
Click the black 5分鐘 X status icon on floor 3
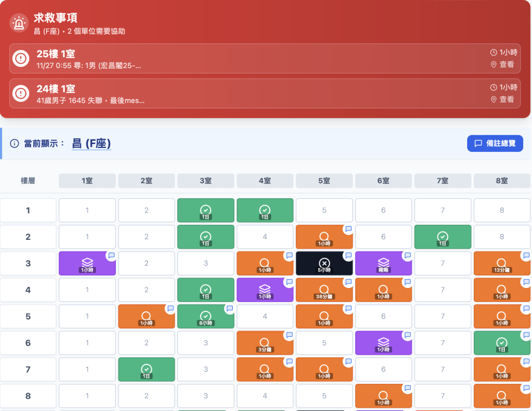(324, 263)
